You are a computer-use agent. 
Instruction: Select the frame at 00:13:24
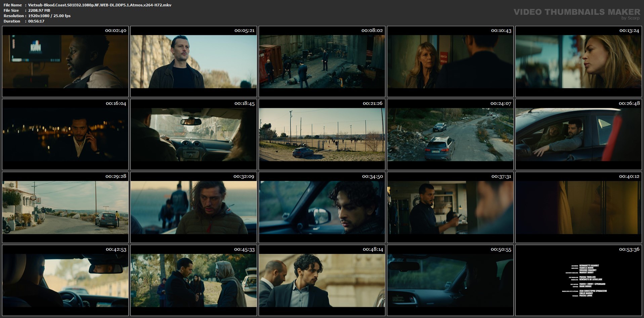tap(578, 62)
